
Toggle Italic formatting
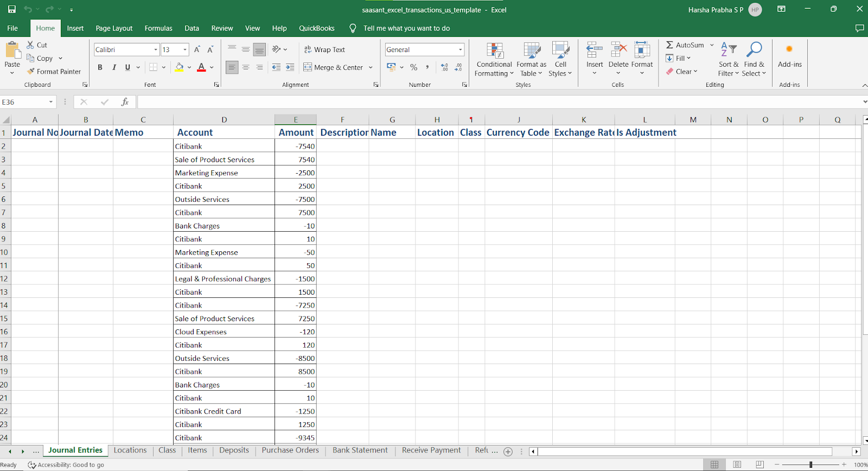coord(114,67)
